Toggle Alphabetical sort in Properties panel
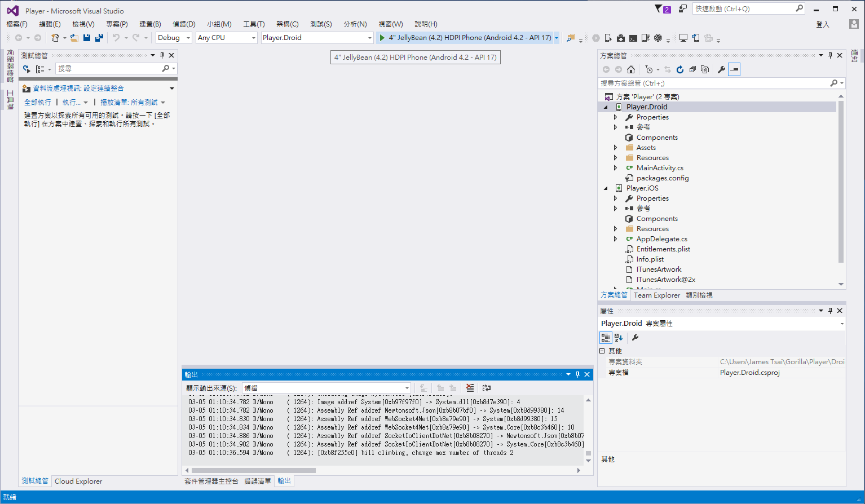The width and height of the screenshot is (865, 504). [x=619, y=338]
